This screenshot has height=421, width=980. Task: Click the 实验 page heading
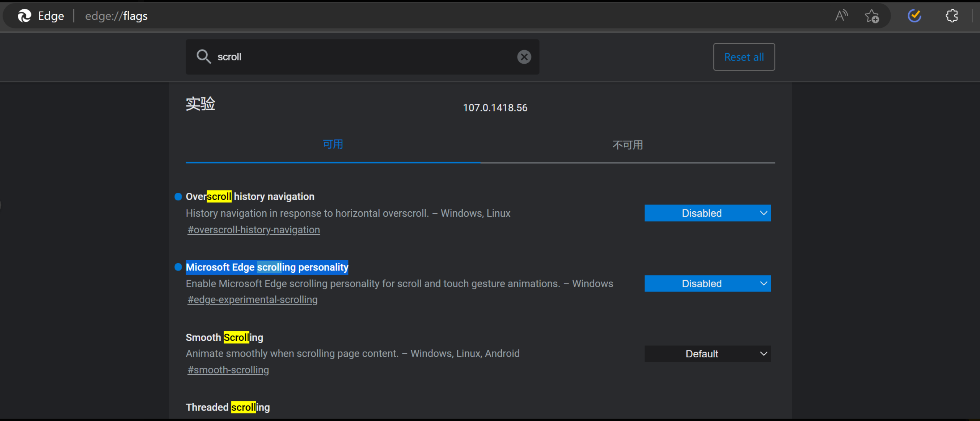[200, 103]
